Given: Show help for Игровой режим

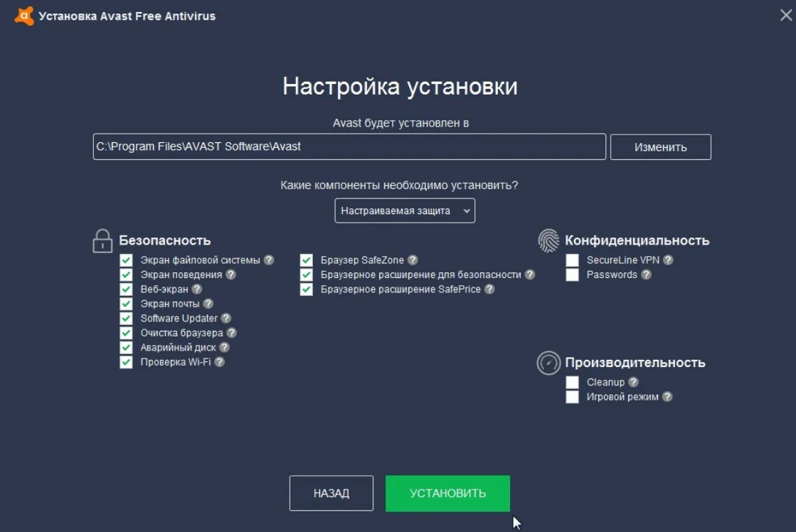Looking at the screenshot, I should [667, 397].
